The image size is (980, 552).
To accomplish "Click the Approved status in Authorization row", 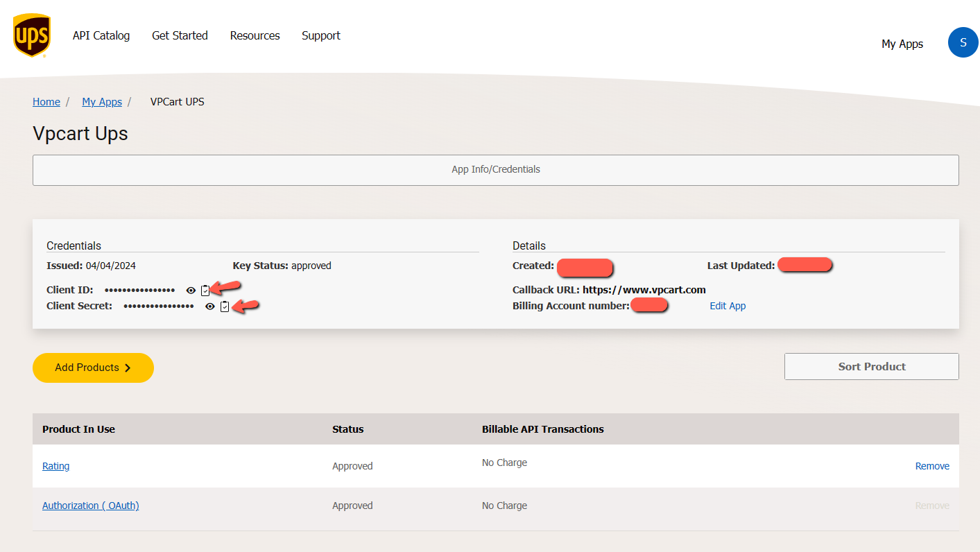I will pos(352,506).
